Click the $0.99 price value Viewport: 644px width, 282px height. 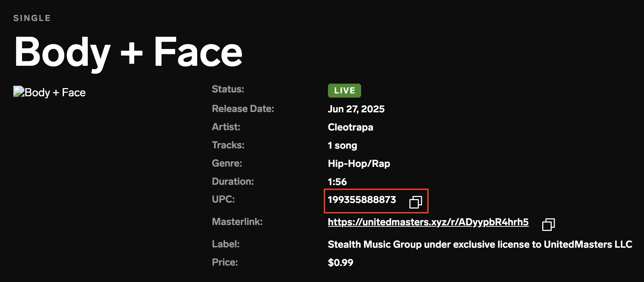click(x=341, y=262)
